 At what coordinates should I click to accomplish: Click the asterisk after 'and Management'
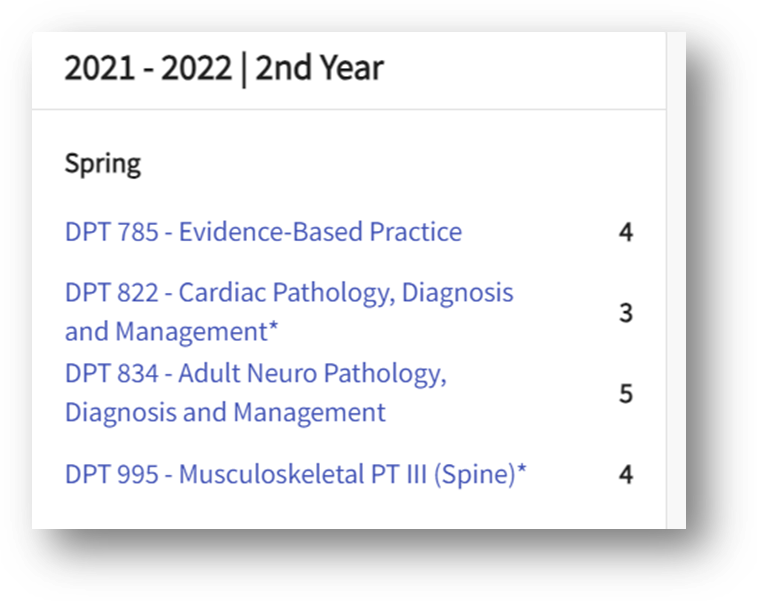tap(273, 326)
